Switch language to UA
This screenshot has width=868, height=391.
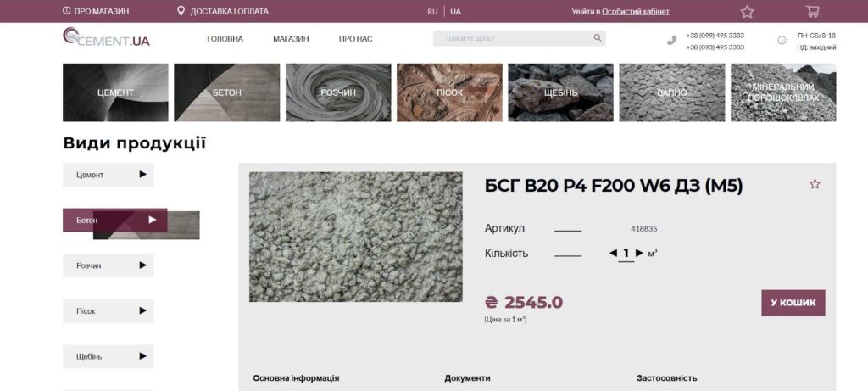click(x=455, y=11)
